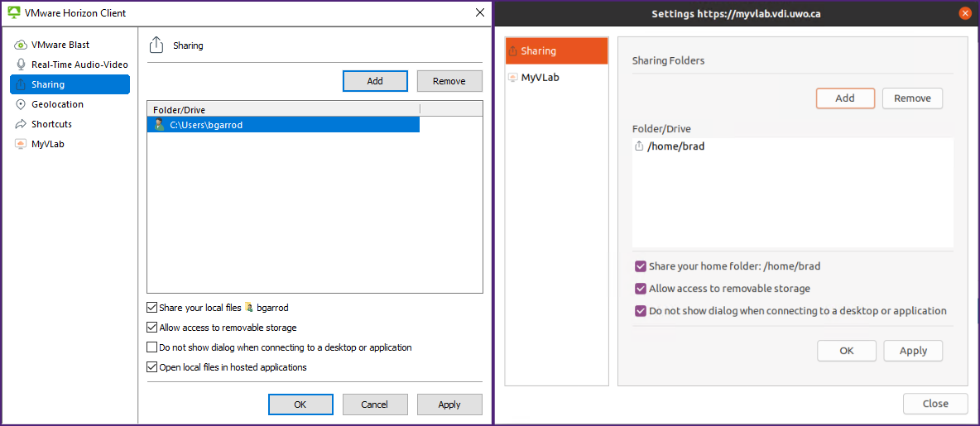This screenshot has height=426, width=980.
Task: Click the user folder icon beside C:\Users\bgarrod
Action: 159,125
